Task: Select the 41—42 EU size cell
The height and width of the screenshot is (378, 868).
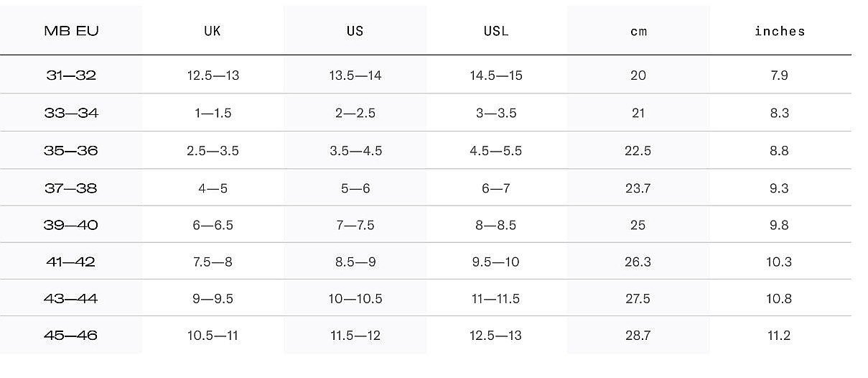Action: (x=71, y=262)
